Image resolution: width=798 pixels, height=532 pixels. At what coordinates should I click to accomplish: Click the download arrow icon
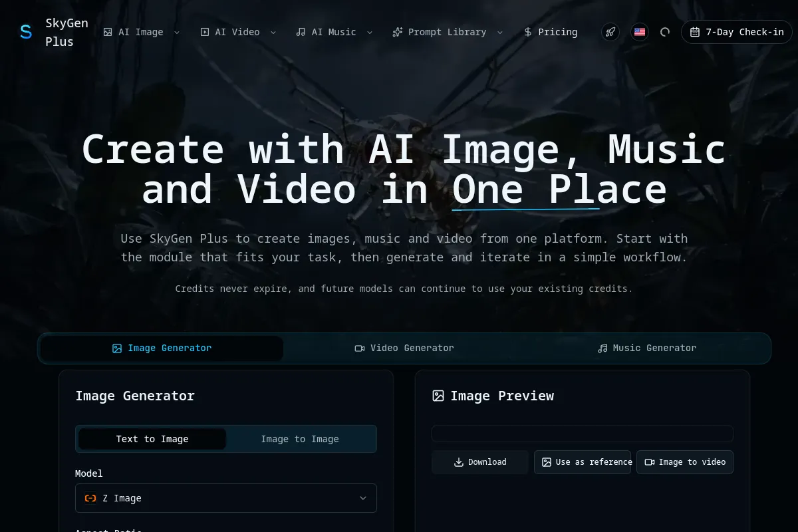[459, 462]
